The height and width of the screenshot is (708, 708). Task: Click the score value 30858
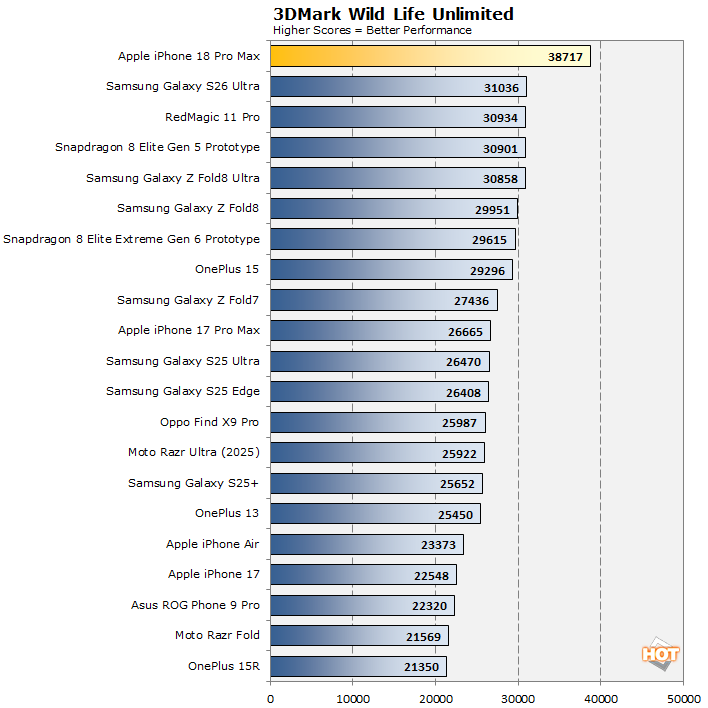coord(500,179)
